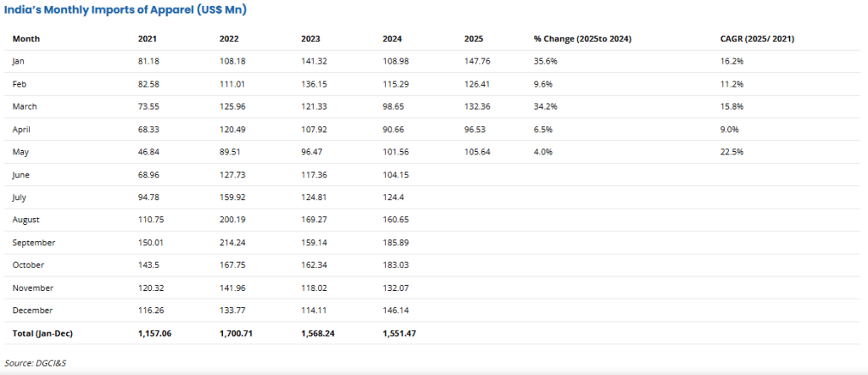Screen dimensions: 868x375
Task: Select the 1,551.47 total for 2024
Action: pyautogui.click(x=401, y=333)
